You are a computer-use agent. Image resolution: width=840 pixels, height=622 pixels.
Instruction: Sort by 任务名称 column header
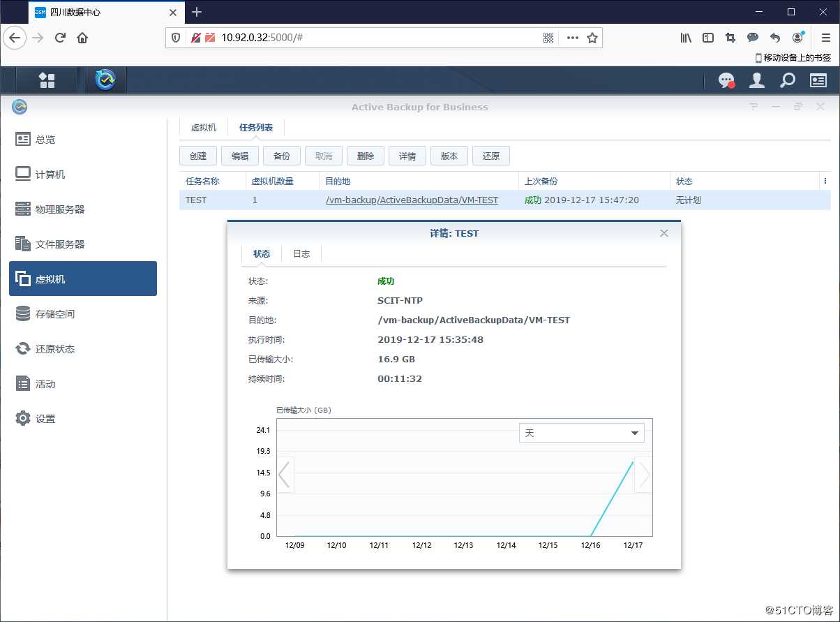point(212,181)
